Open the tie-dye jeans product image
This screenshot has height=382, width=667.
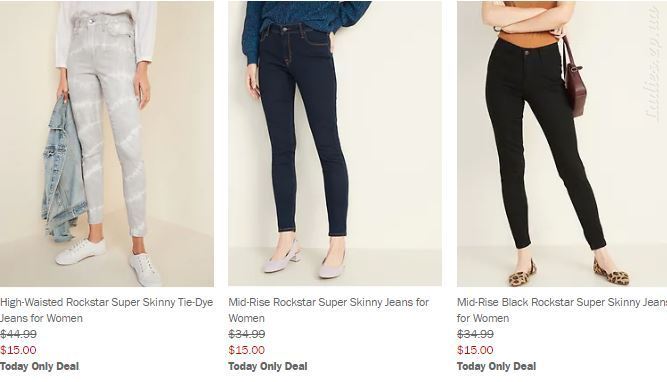107,143
